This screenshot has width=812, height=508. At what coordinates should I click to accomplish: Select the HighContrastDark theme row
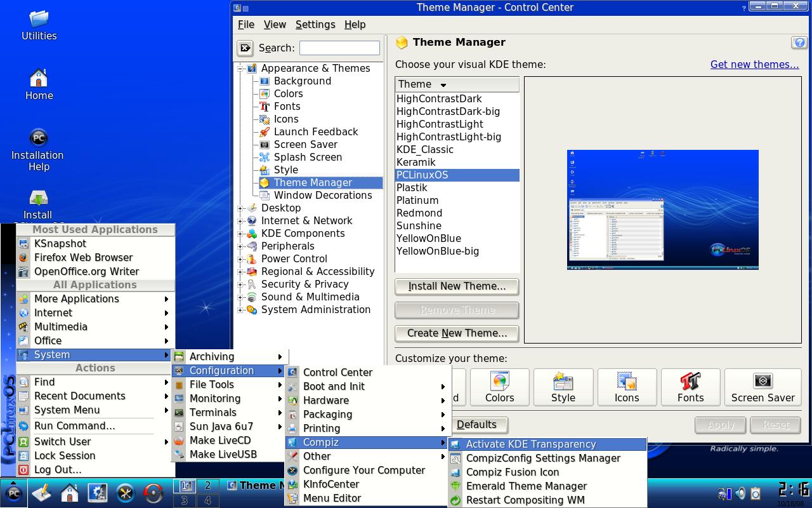[x=457, y=99]
